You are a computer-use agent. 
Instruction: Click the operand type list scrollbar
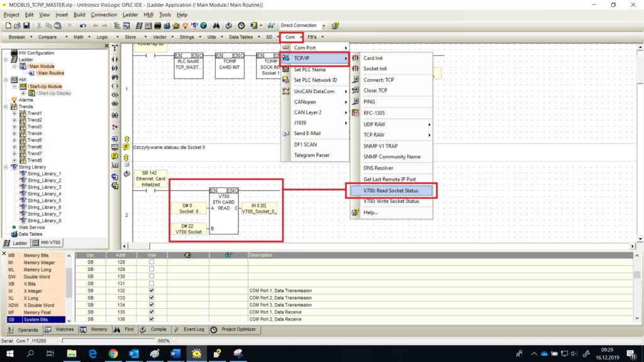click(x=69, y=287)
